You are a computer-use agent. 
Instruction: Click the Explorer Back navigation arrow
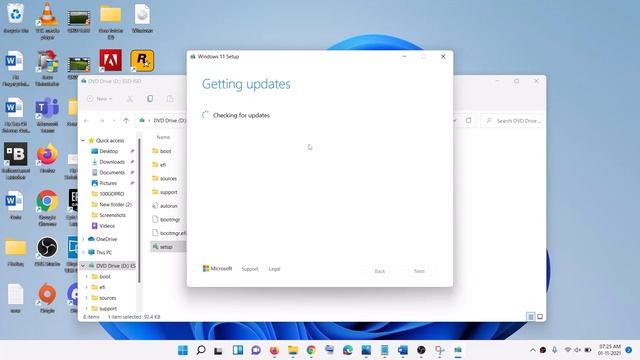tap(87, 120)
